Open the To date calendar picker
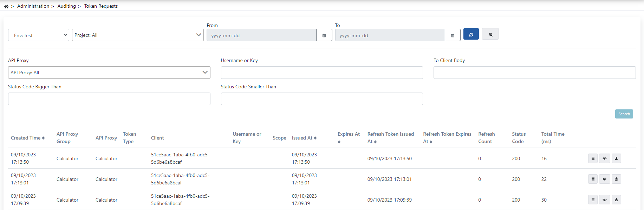The height and width of the screenshot is (210, 644). point(453,35)
